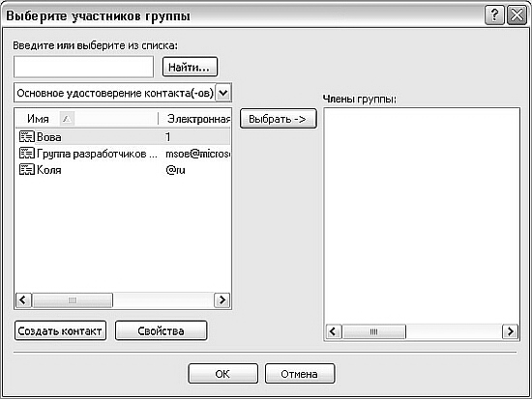Click left scroll arrow in Члены группы list
Image resolution: width=532 pixels, height=399 pixels.
tap(334, 331)
